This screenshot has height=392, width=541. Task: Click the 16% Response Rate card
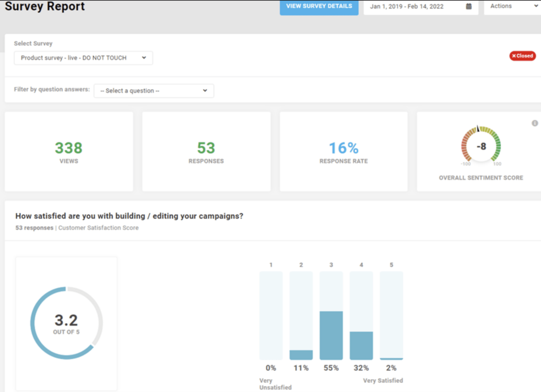point(344,151)
